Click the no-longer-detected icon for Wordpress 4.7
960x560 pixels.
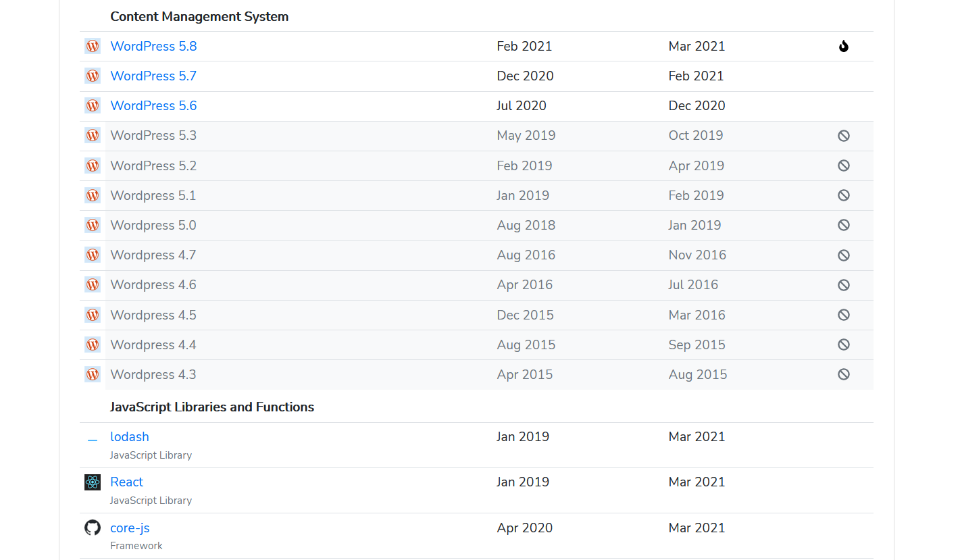click(843, 255)
